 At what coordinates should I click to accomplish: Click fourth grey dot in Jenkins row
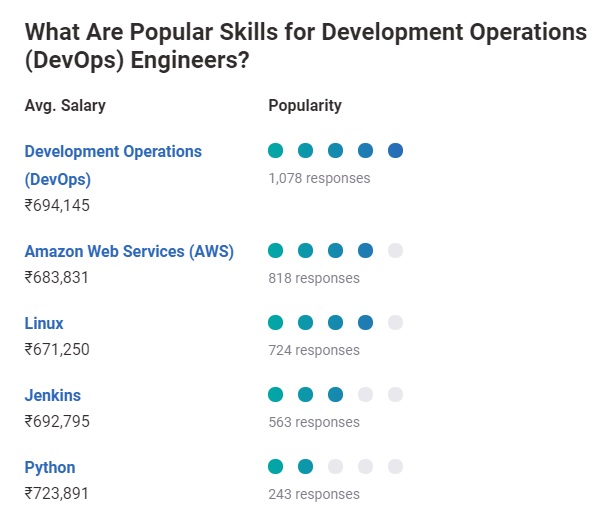365,395
